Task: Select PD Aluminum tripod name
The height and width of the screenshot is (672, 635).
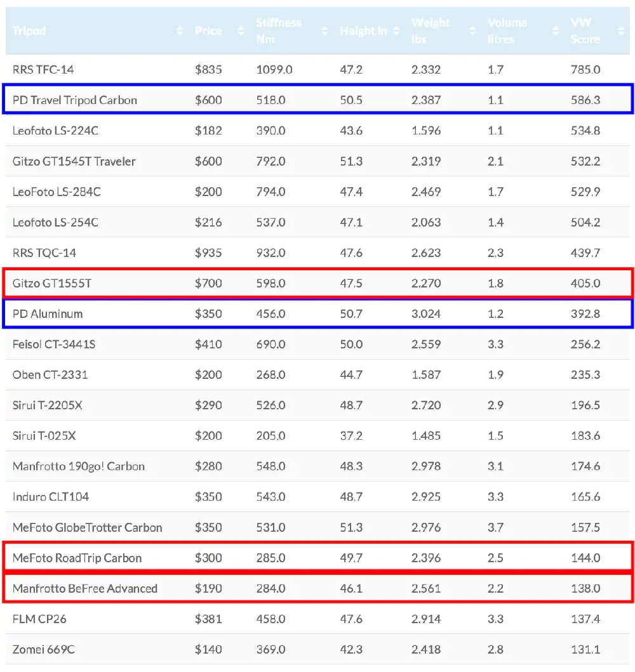Action: tap(47, 313)
